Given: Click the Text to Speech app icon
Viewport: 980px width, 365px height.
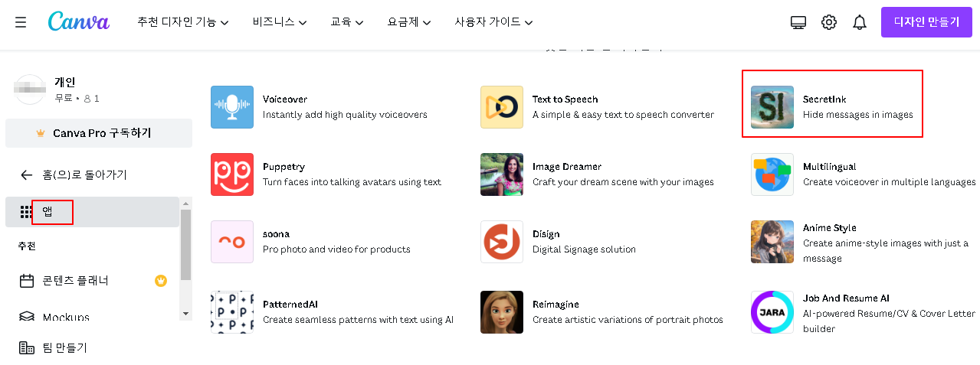Looking at the screenshot, I should [x=502, y=107].
